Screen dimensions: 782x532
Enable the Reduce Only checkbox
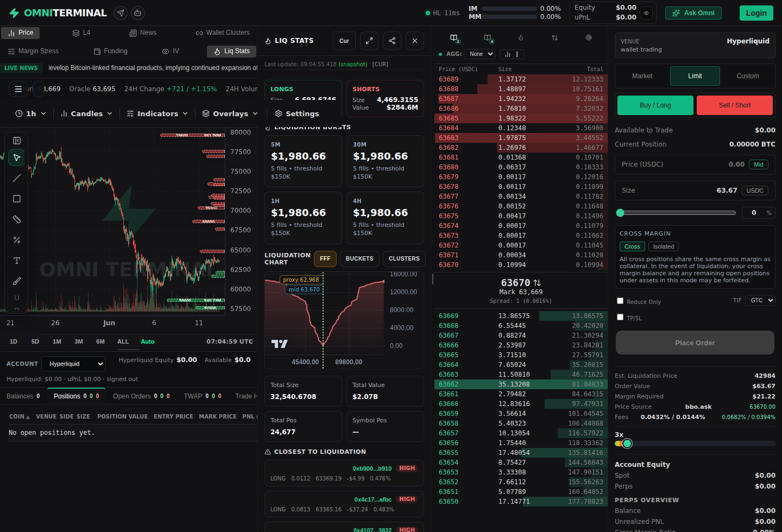click(x=620, y=301)
